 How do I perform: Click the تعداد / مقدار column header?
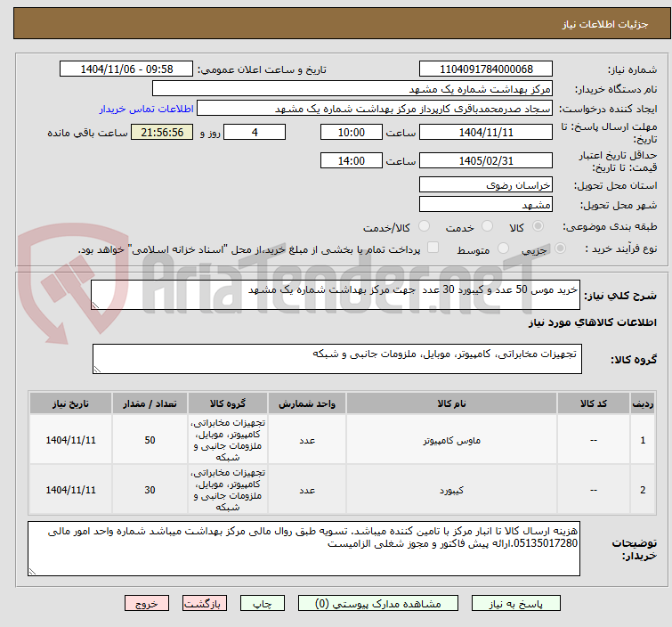click(150, 403)
